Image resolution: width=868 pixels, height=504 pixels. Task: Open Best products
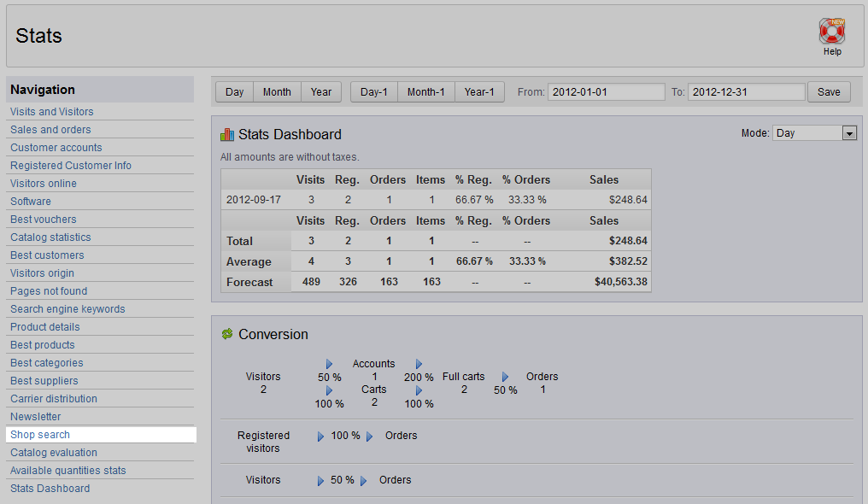tap(43, 345)
